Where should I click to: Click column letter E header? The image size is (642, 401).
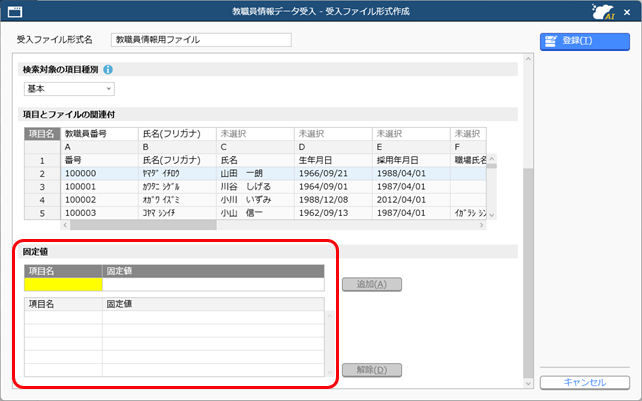411,147
